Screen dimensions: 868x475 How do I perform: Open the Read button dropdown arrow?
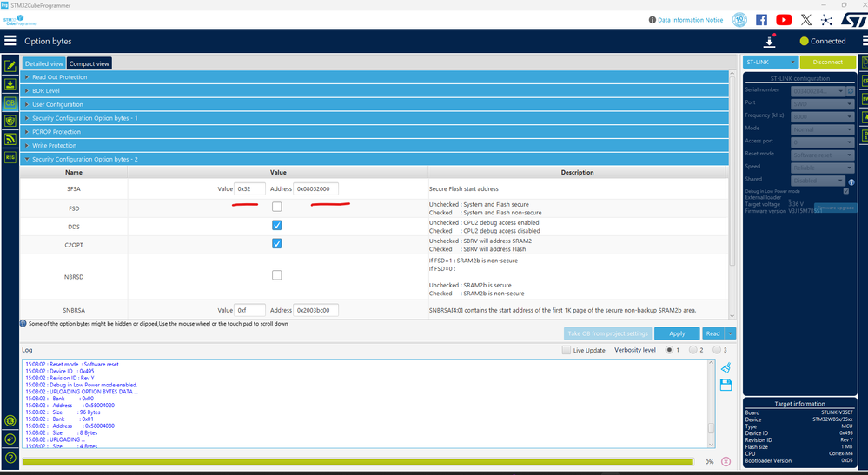click(x=731, y=333)
